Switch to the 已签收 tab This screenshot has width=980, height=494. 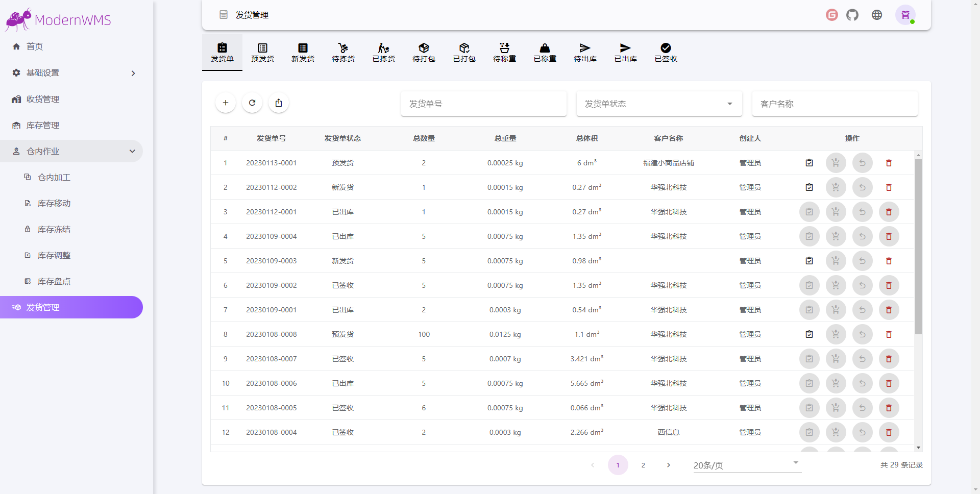tap(666, 53)
